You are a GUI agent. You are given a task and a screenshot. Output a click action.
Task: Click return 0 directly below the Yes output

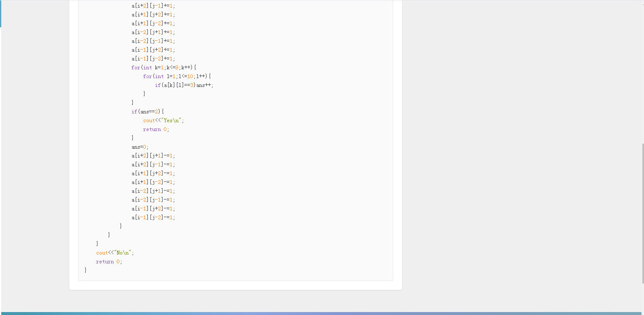coord(156,129)
